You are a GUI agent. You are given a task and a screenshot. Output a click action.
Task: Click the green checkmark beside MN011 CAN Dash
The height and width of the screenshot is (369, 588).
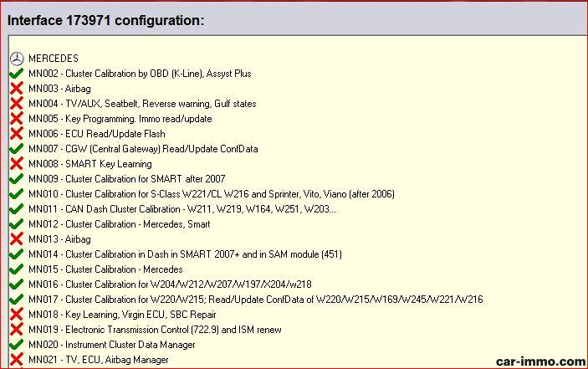tap(16, 209)
